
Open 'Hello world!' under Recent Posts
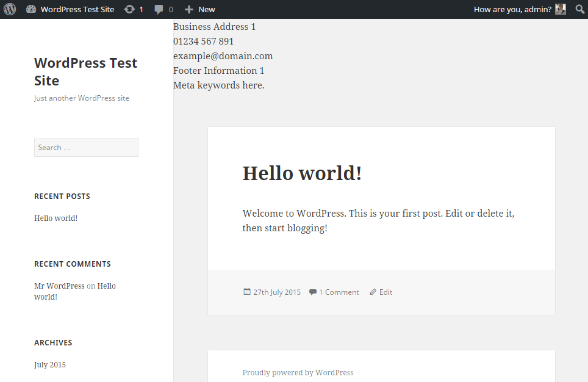point(56,218)
